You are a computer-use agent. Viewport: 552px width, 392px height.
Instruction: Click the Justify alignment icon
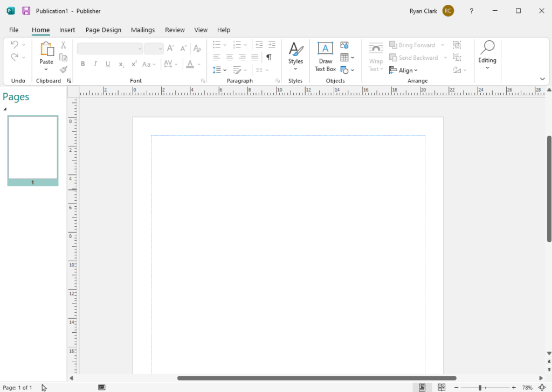tap(254, 57)
